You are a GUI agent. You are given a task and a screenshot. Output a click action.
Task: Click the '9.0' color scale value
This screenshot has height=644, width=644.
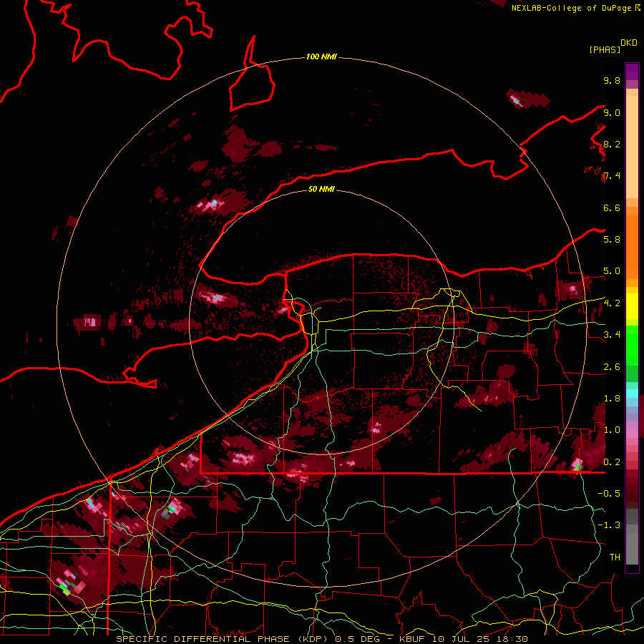point(612,112)
